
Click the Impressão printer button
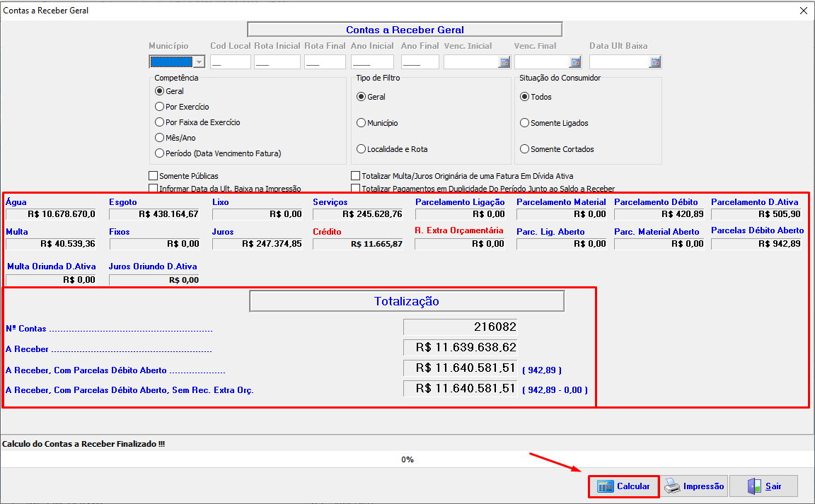[694, 486]
